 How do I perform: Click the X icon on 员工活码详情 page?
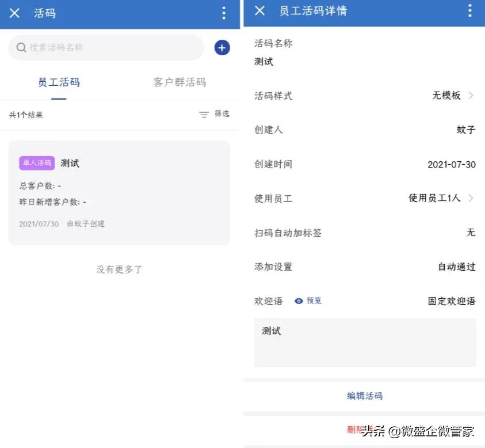click(x=259, y=10)
